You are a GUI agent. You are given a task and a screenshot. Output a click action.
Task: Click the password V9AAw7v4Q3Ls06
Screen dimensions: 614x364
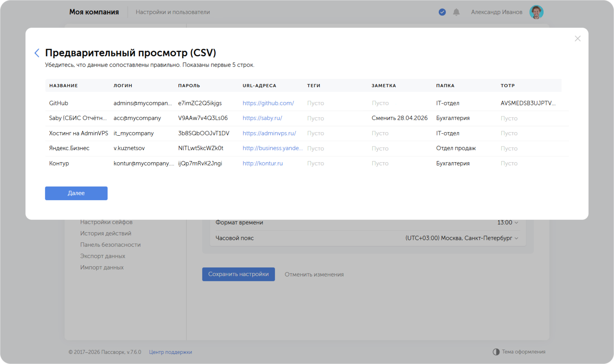pyautogui.click(x=203, y=118)
